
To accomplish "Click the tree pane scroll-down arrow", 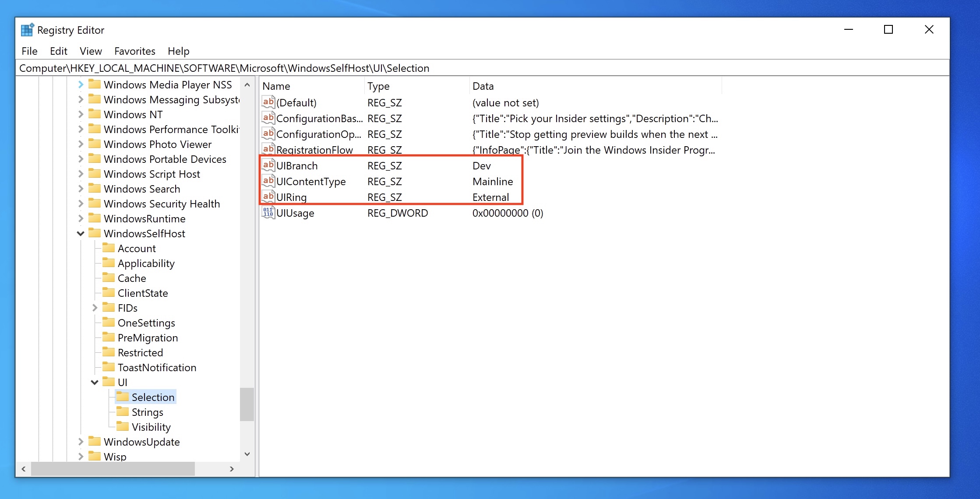I will pos(247,454).
